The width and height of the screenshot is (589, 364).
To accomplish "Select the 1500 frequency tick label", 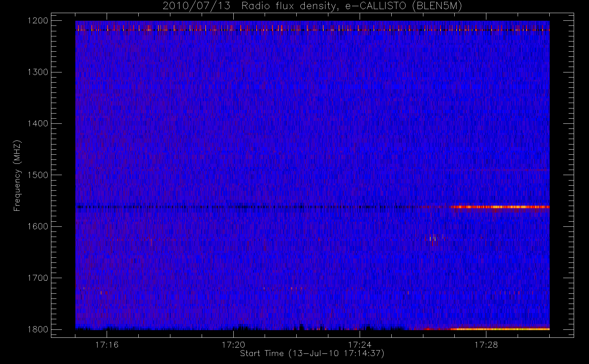I will (38, 175).
